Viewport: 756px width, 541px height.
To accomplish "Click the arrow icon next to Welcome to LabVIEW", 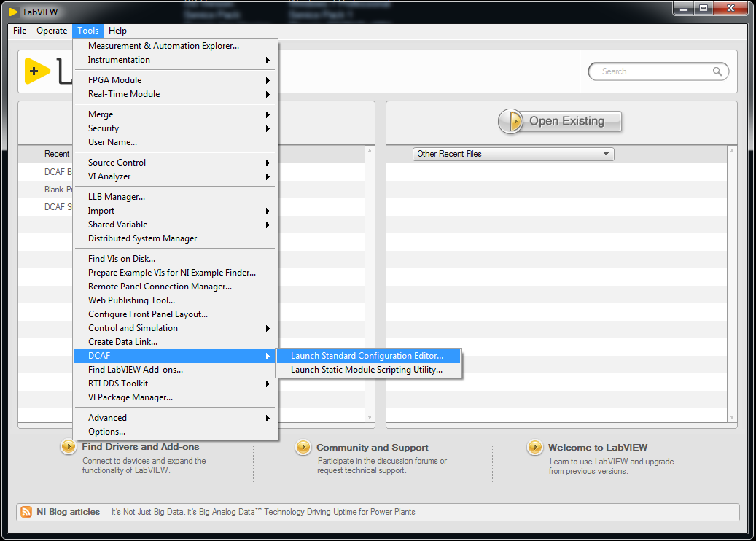I will (535, 448).
